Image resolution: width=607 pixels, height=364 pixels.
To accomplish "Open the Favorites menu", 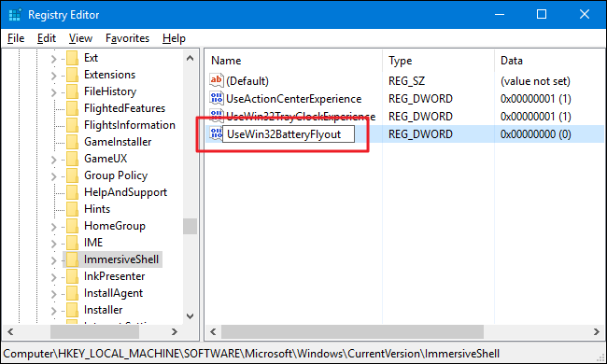I will [127, 38].
